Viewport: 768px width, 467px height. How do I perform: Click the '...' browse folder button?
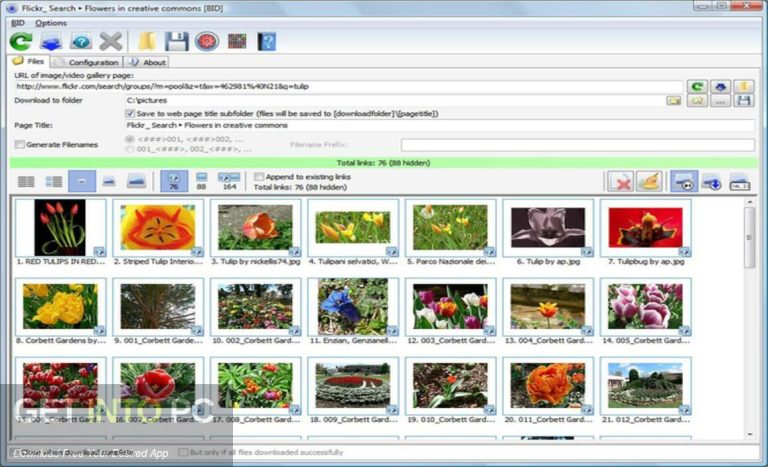coord(720,101)
